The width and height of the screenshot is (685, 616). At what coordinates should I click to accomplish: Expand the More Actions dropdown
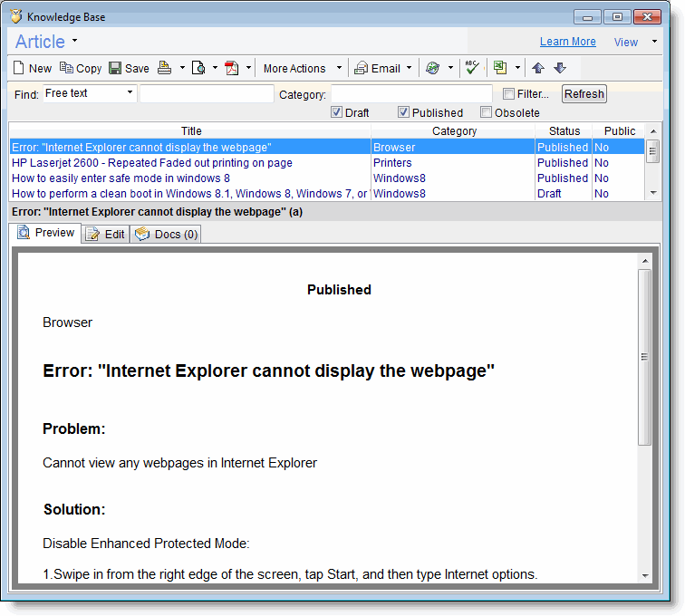point(339,68)
